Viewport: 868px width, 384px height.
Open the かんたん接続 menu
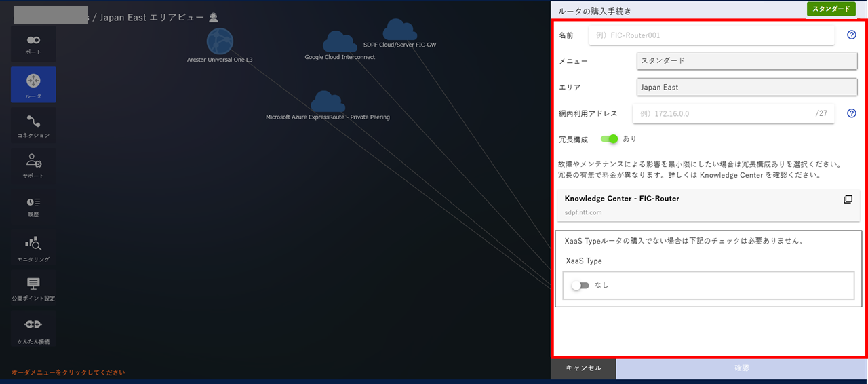pyautogui.click(x=33, y=329)
